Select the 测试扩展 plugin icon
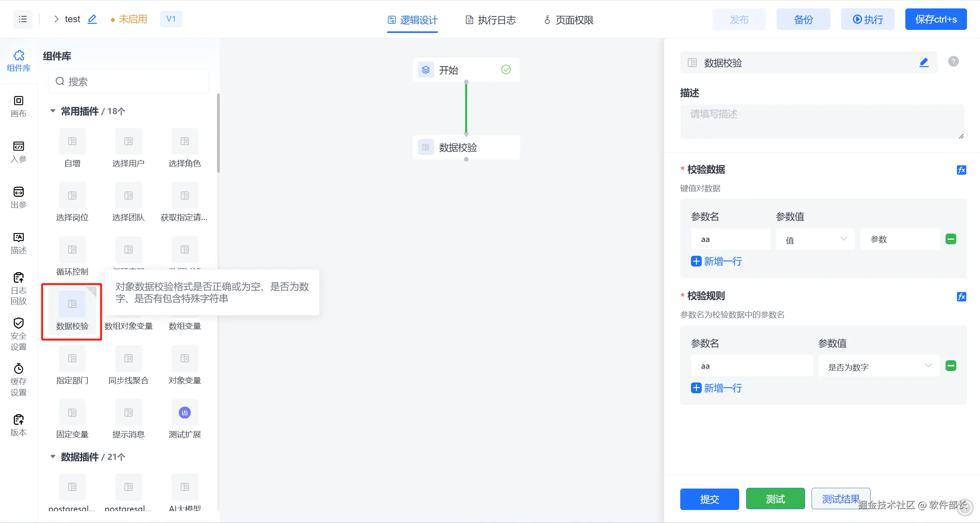Screen dimensions: 980x523 point(185,413)
